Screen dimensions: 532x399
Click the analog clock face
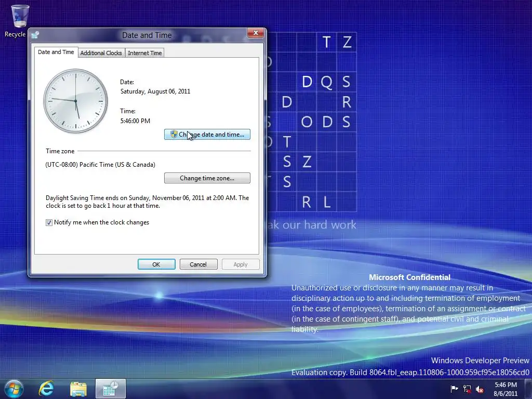tap(76, 101)
